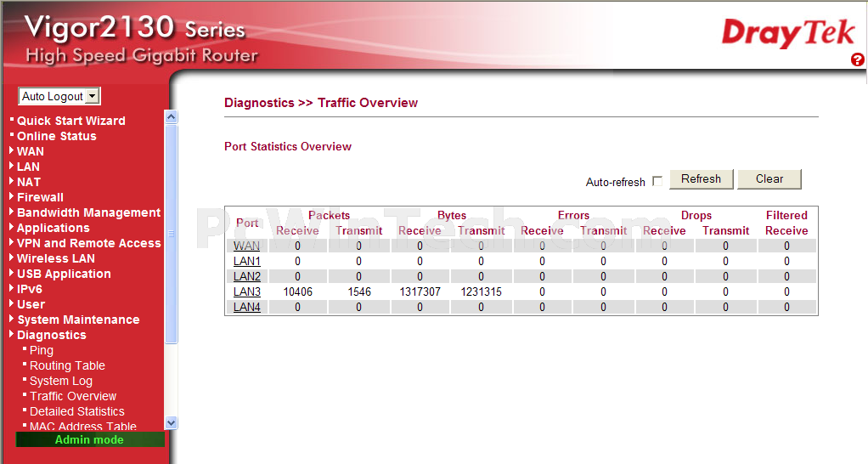Click LAN3 bytes receive value 1317307
This screenshot has height=464, width=868.
[x=420, y=291]
